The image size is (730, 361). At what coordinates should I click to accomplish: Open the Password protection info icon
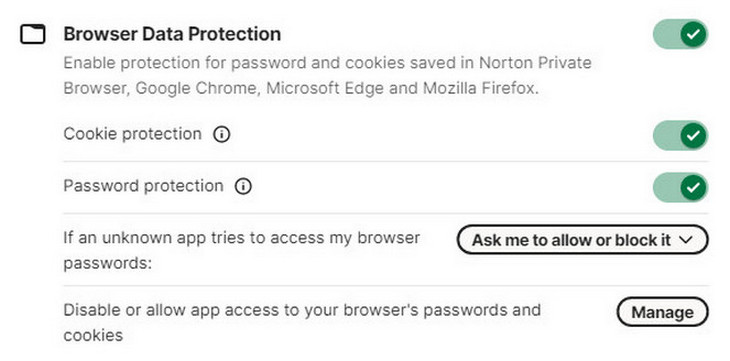click(x=243, y=187)
